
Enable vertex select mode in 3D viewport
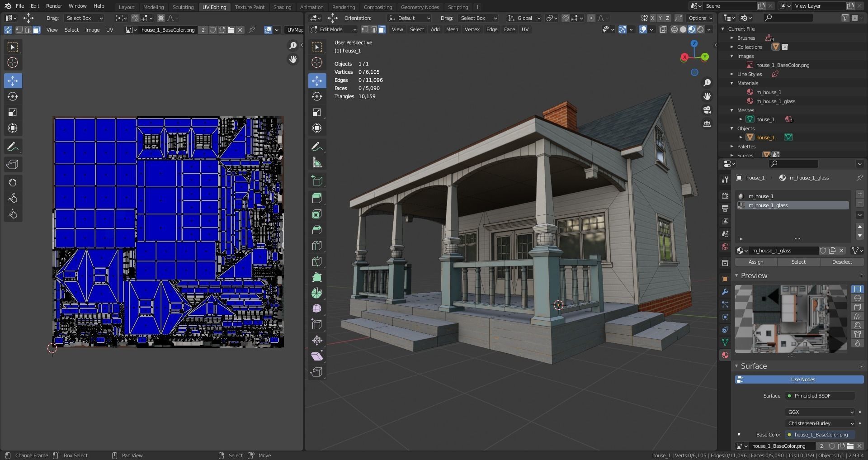click(365, 29)
